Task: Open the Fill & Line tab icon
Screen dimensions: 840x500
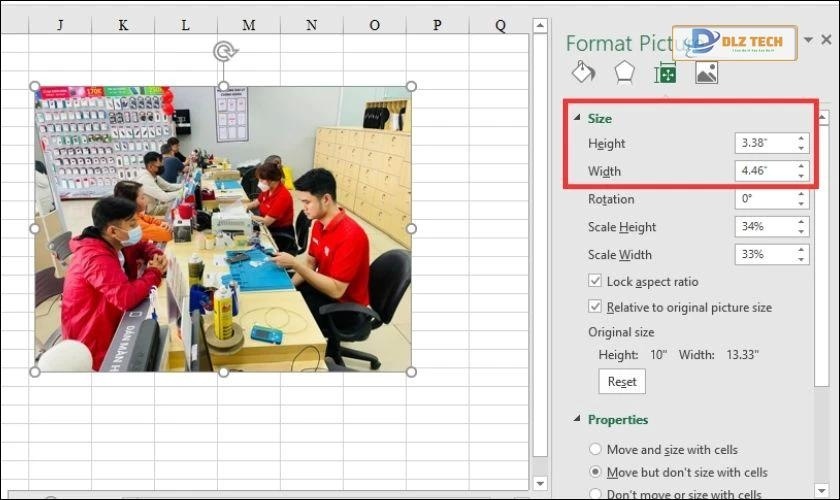Action: pyautogui.click(x=583, y=72)
